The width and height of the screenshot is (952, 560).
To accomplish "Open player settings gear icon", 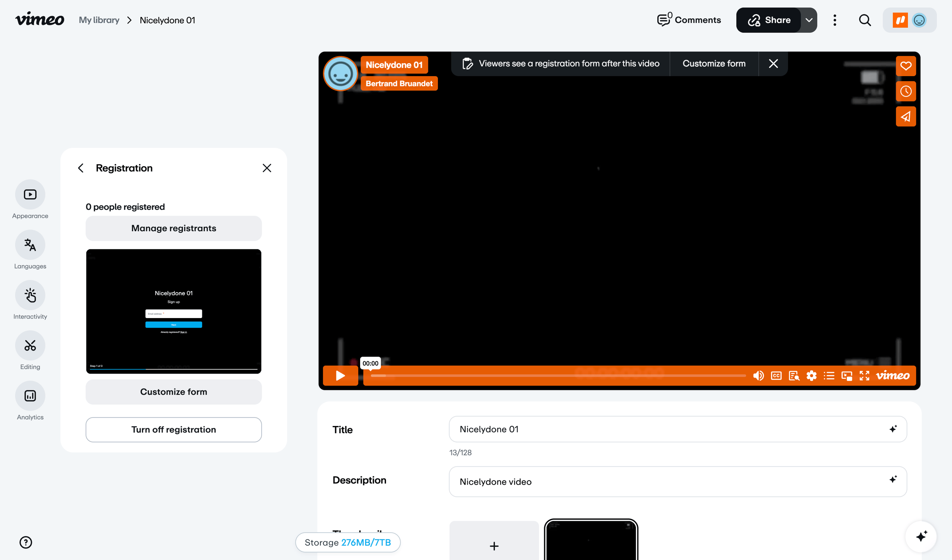I will pos(811,376).
